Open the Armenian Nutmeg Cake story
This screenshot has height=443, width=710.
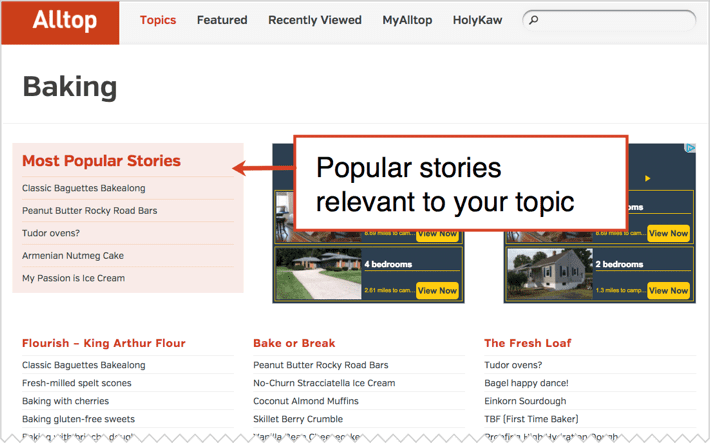click(x=73, y=255)
